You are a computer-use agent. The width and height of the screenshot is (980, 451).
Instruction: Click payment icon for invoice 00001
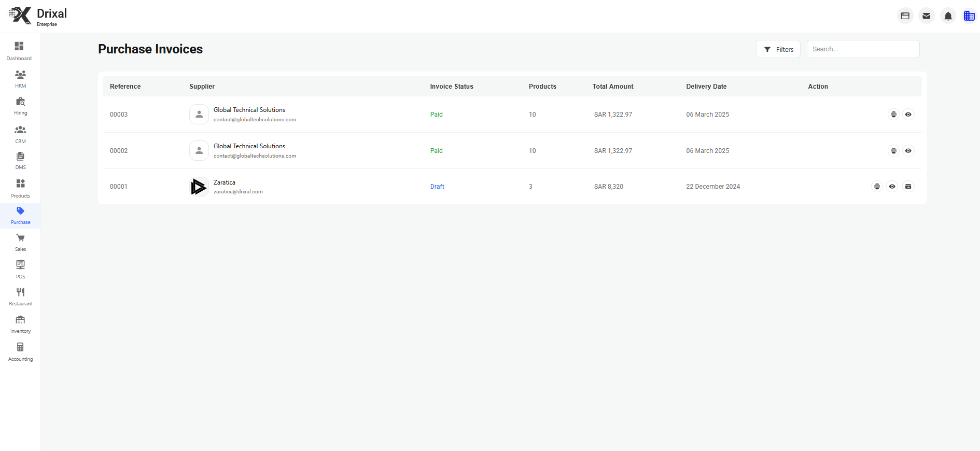click(x=908, y=187)
